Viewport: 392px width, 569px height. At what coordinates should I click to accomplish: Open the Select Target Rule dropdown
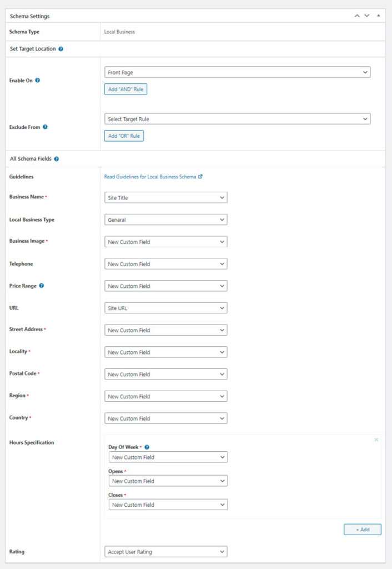click(237, 119)
